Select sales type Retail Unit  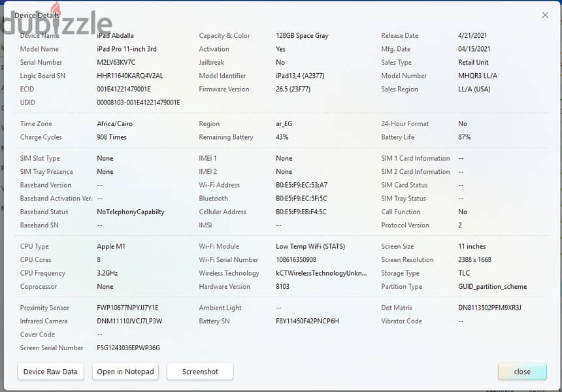click(473, 62)
